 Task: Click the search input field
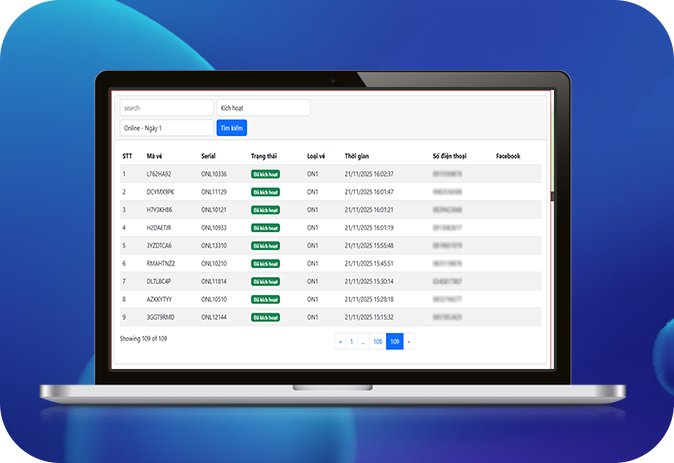click(x=166, y=108)
